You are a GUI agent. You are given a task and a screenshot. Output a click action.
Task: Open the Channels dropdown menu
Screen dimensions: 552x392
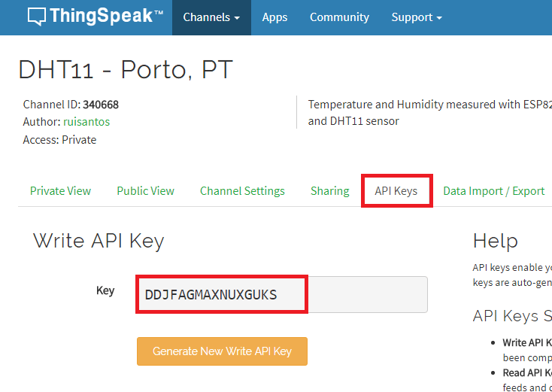coord(211,17)
